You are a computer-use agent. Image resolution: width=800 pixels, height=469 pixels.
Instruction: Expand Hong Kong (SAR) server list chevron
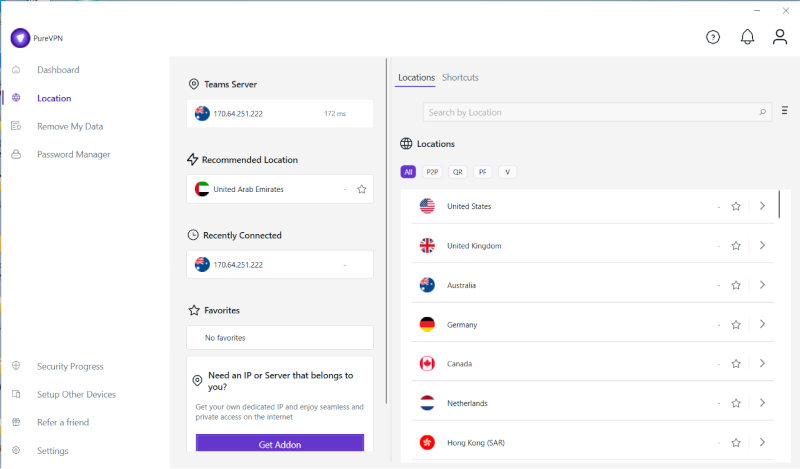tap(762, 442)
